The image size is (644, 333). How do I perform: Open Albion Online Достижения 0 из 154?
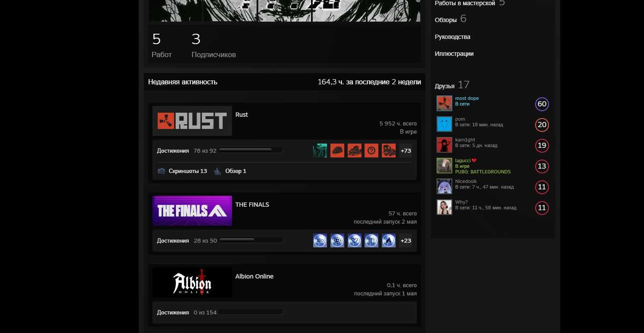click(x=187, y=312)
